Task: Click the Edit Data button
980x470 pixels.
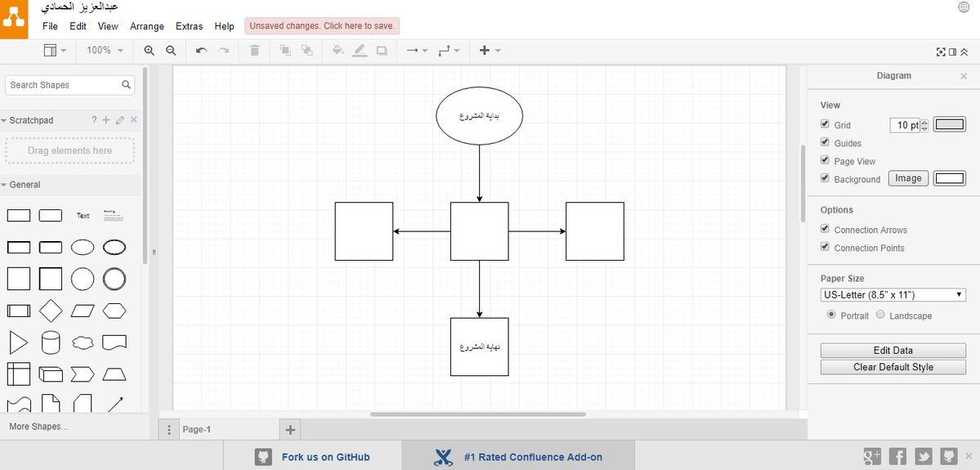Action: [893, 351]
